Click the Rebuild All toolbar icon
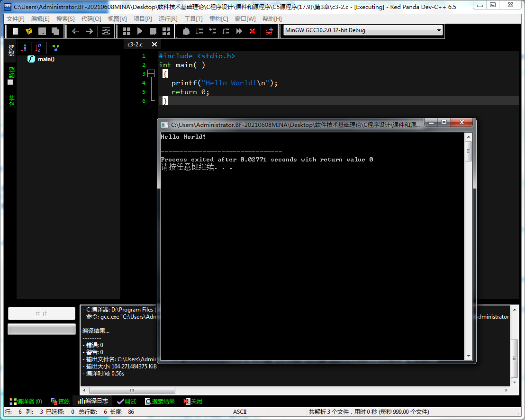525x420 pixels. [166, 31]
